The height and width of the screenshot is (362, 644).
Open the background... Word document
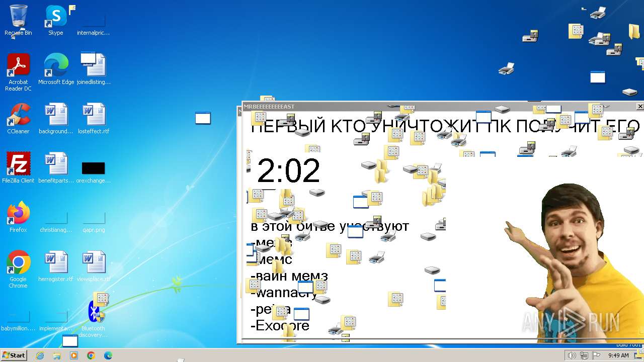pos(56,118)
